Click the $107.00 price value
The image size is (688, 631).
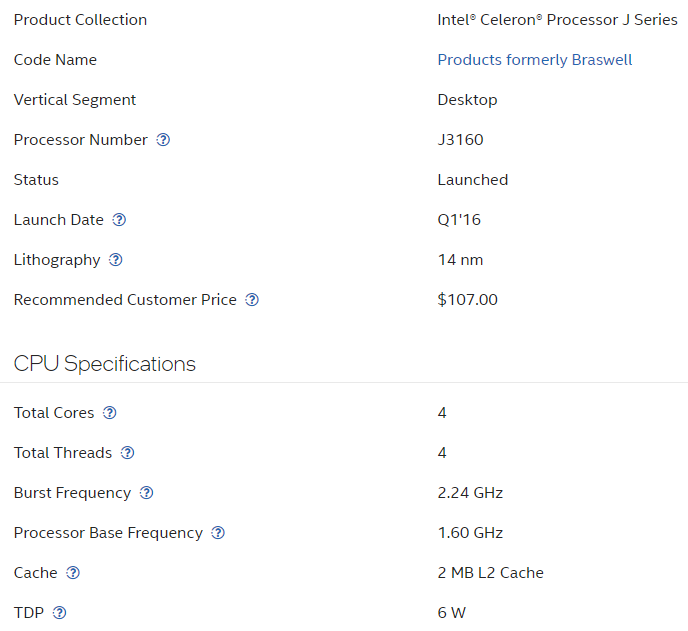(467, 300)
